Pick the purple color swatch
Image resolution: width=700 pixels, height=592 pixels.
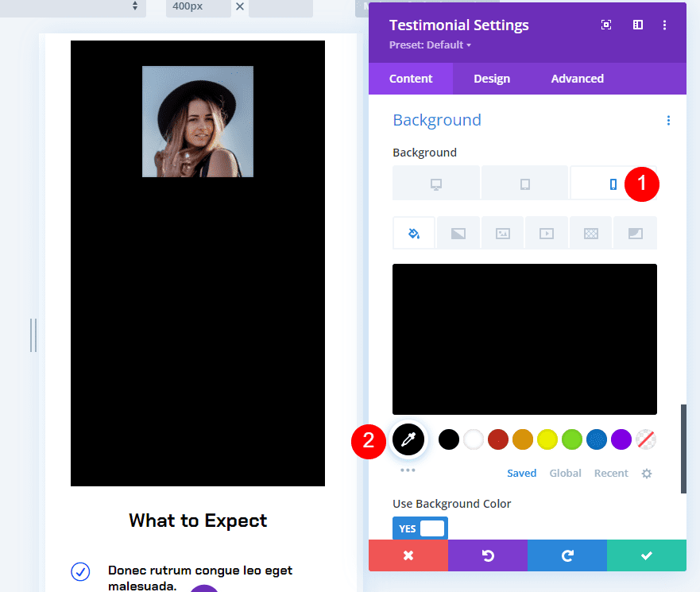pos(621,439)
